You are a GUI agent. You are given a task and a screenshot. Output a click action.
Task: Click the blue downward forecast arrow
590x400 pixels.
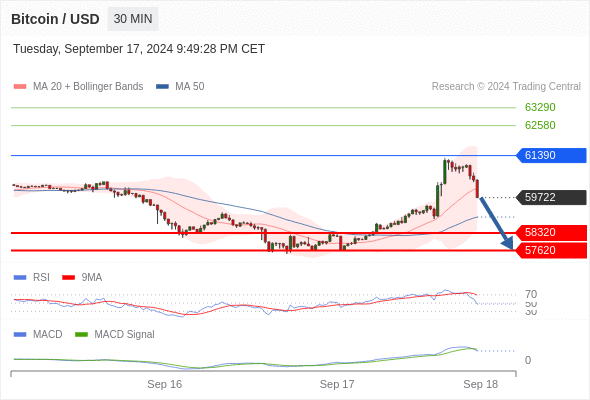pos(496,223)
